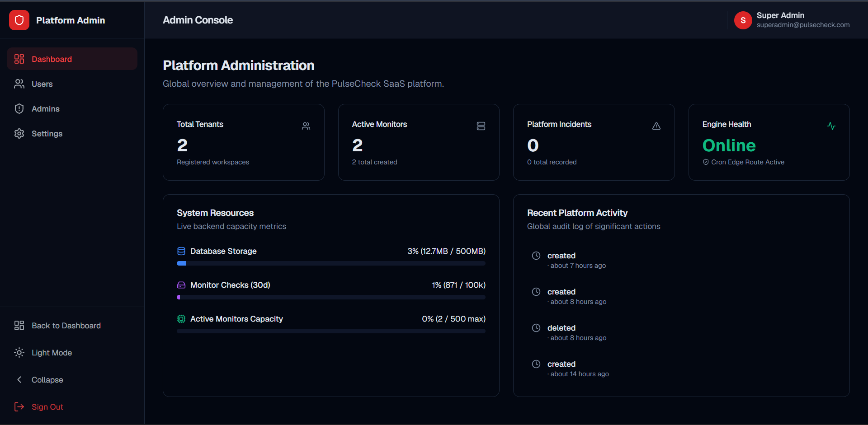
Task: Click the Sign Out arrow icon
Action: 19,406
